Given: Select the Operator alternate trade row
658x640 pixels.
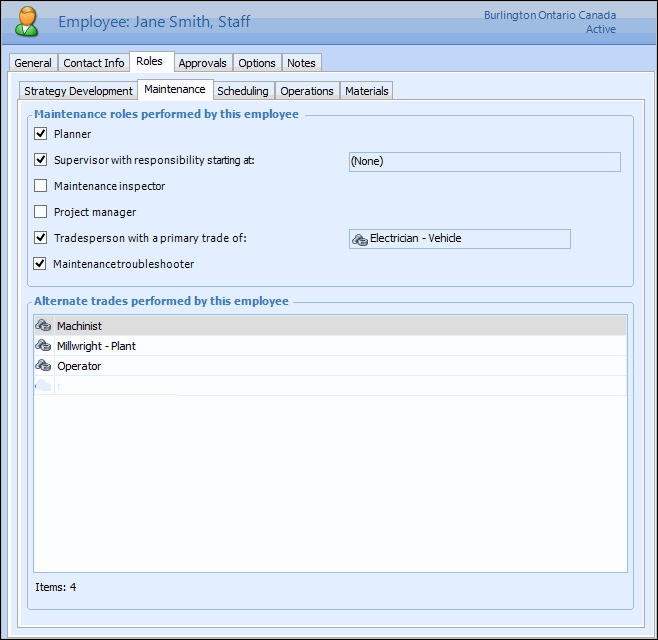Looking at the screenshot, I should point(330,366).
